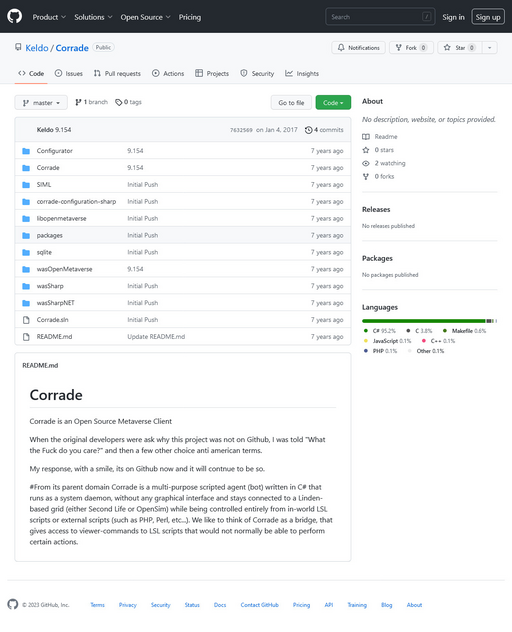Viewport: 512px width, 632px height.
Task: Open the SIML folder icon
Action: click(26, 185)
